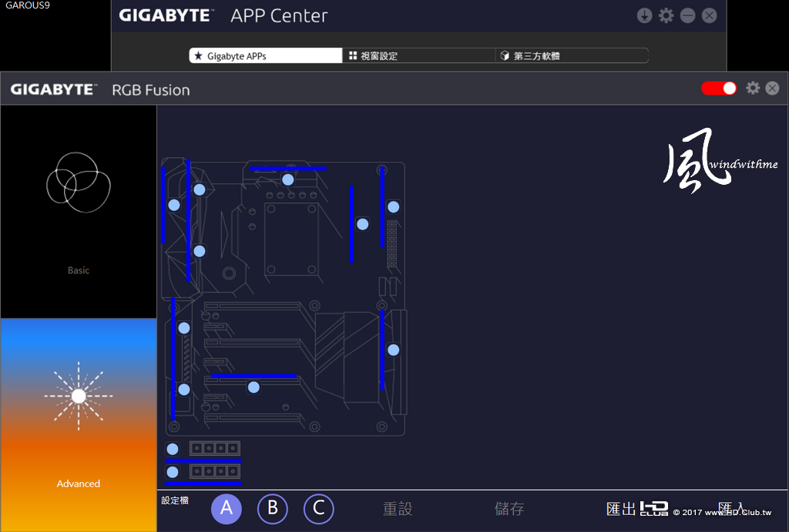Screen dimensions: 789x532
Task: Select the Advanced mode panel
Action: tap(79, 425)
